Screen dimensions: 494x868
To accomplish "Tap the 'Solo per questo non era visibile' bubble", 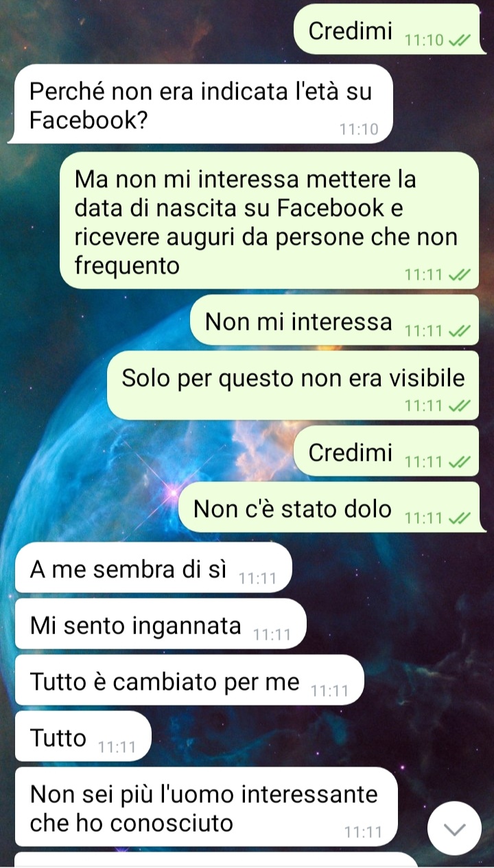I will (x=293, y=385).
